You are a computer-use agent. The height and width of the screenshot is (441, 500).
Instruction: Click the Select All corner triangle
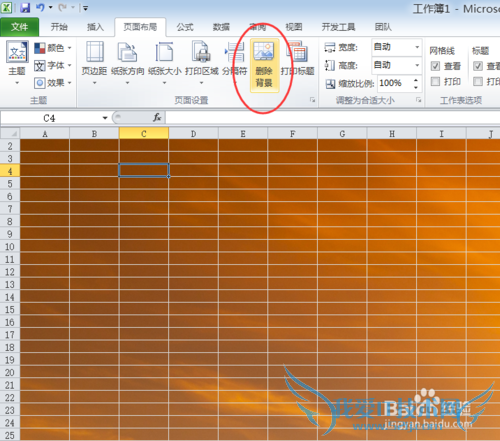pos(10,133)
